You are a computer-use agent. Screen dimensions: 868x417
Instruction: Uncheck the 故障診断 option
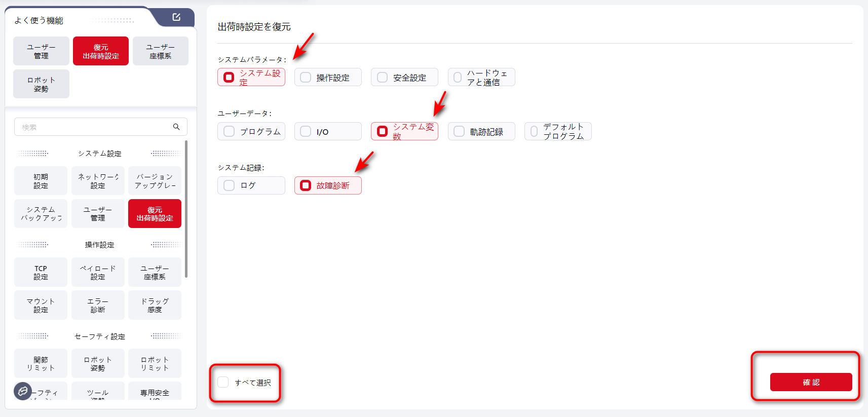click(306, 185)
